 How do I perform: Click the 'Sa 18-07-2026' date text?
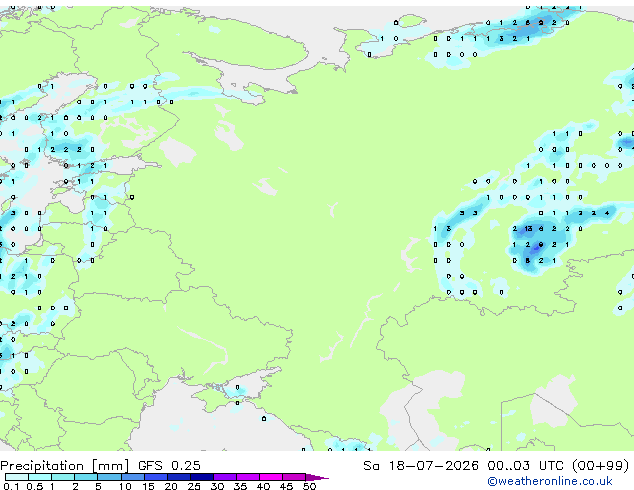pyautogui.click(x=421, y=466)
